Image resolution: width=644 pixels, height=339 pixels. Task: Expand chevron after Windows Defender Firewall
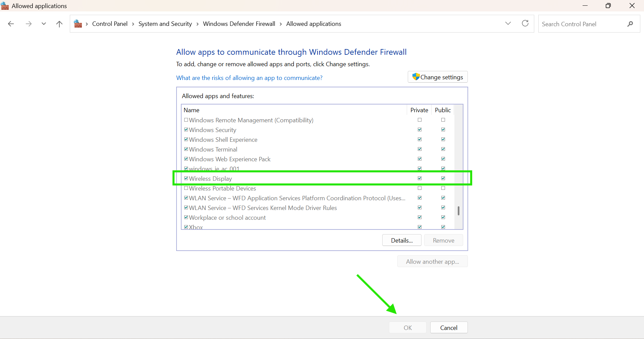pyautogui.click(x=281, y=24)
